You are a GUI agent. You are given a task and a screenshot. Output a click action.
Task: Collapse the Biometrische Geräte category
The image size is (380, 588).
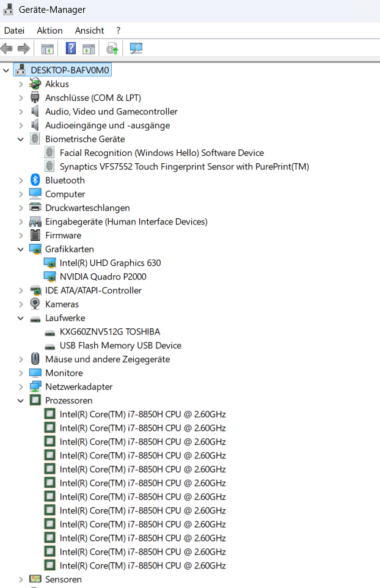(x=21, y=139)
